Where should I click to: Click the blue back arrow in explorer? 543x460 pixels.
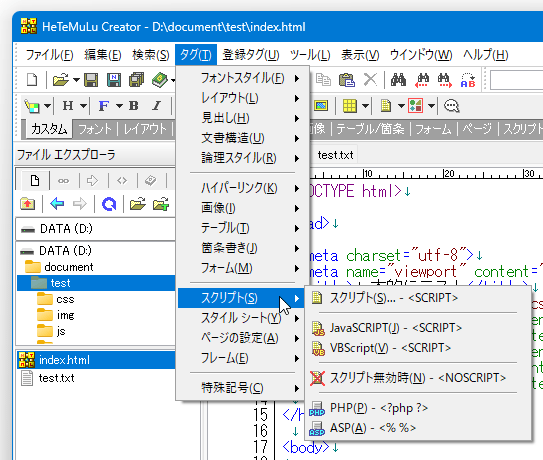tap(57, 204)
